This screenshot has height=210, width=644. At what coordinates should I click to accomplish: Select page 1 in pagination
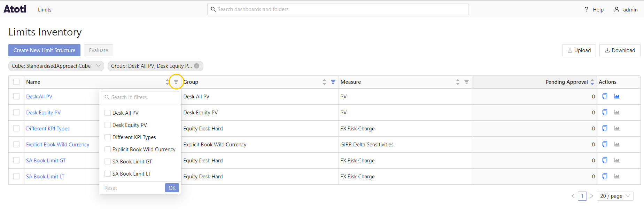click(582, 196)
